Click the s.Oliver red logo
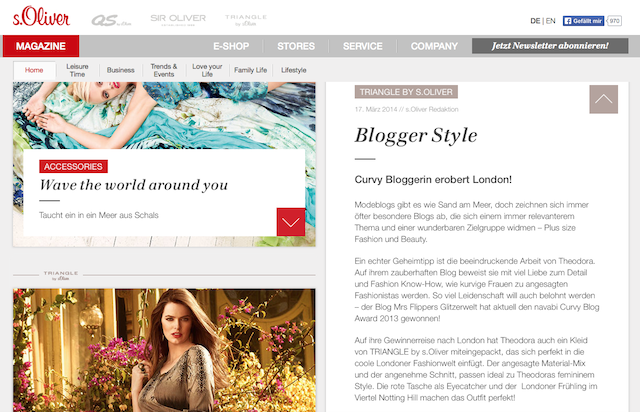The height and width of the screenshot is (412, 640). pos(41,16)
